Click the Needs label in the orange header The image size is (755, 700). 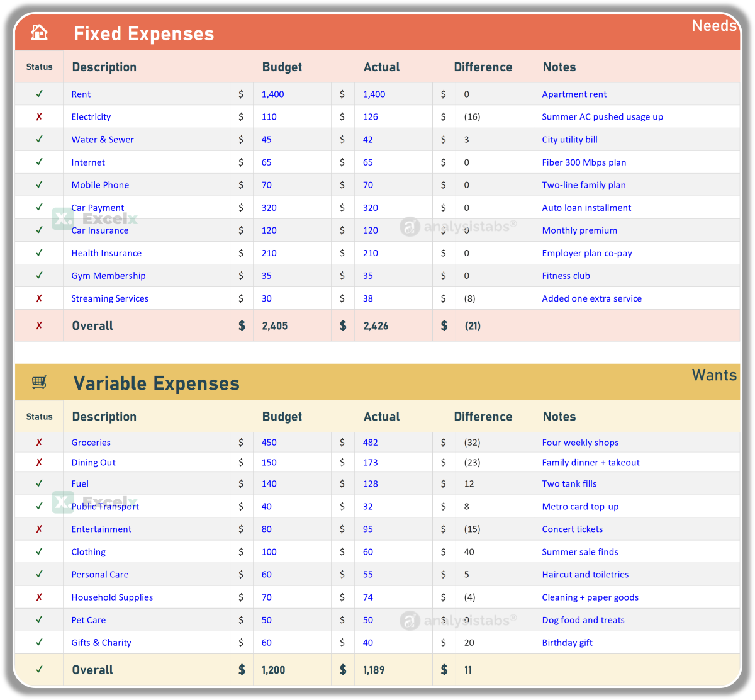click(714, 25)
